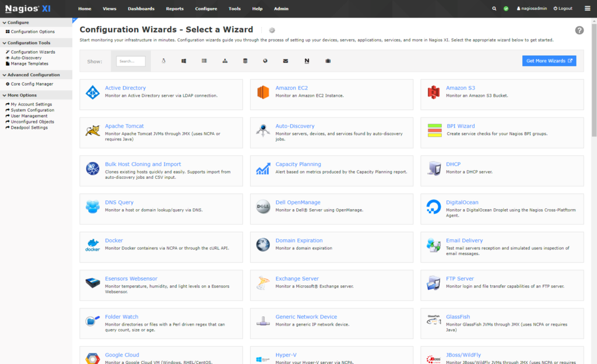Viewport: 597px width, 364px height.
Task: Open the Hyper-V wizard link
Action: coord(286,355)
